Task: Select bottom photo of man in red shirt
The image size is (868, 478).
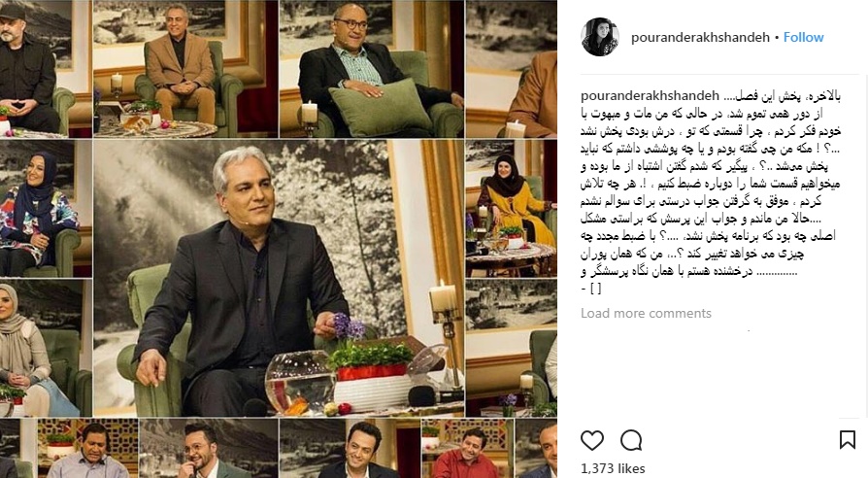Action: 468,448
